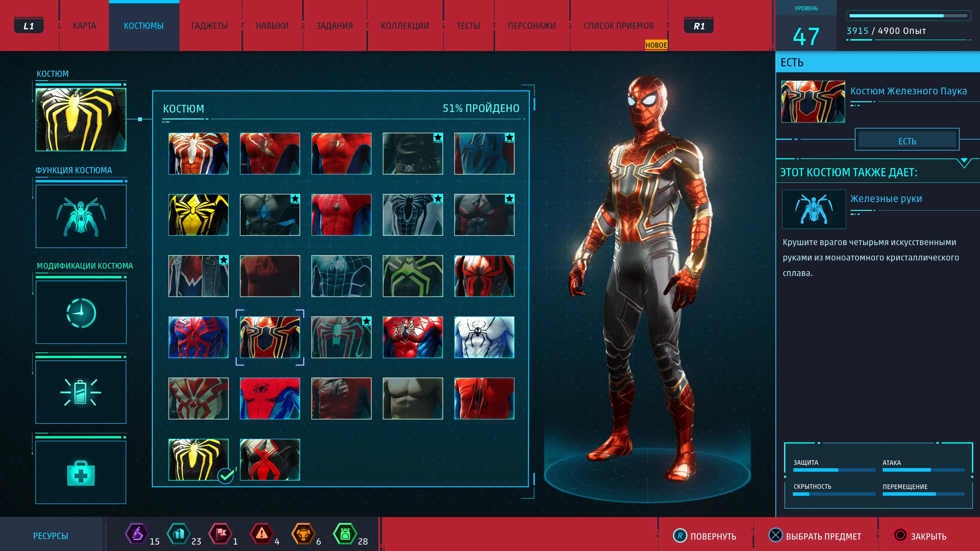Select the Homemade red suit thumbnail
The width and height of the screenshot is (980, 551).
pyautogui.click(x=484, y=398)
